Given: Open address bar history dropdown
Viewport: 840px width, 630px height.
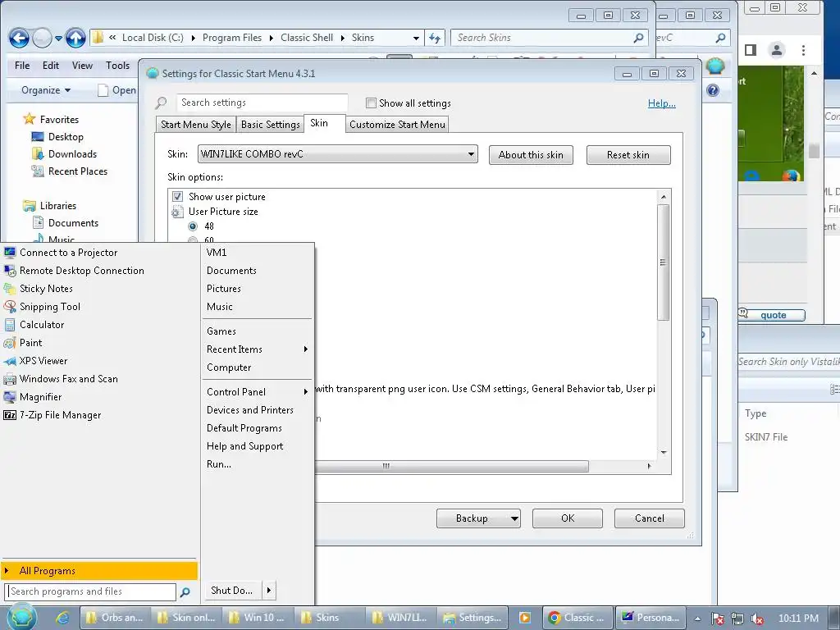Looking at the screenshot, I should point(416,38).
